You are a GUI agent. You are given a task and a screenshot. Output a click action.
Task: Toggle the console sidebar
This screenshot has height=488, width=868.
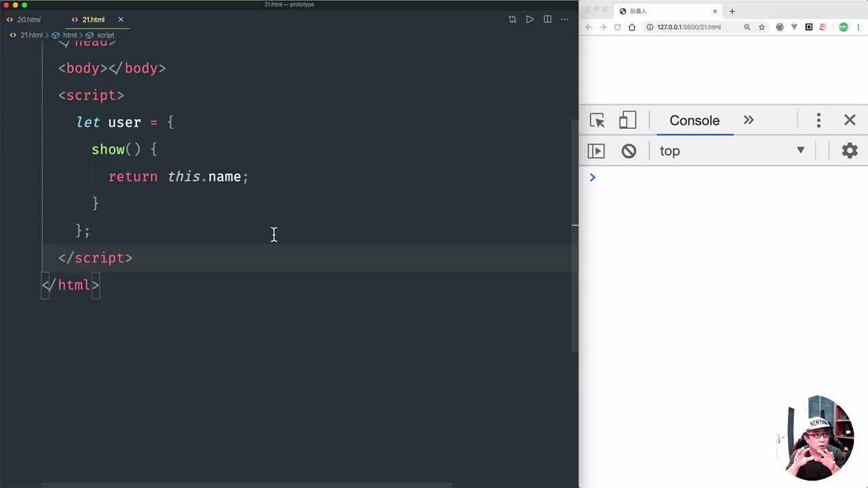tap(595, 150)
